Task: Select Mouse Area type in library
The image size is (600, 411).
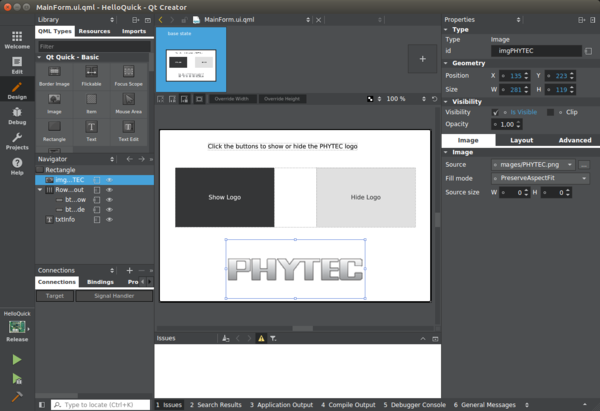Action: [x=128, y=103]
